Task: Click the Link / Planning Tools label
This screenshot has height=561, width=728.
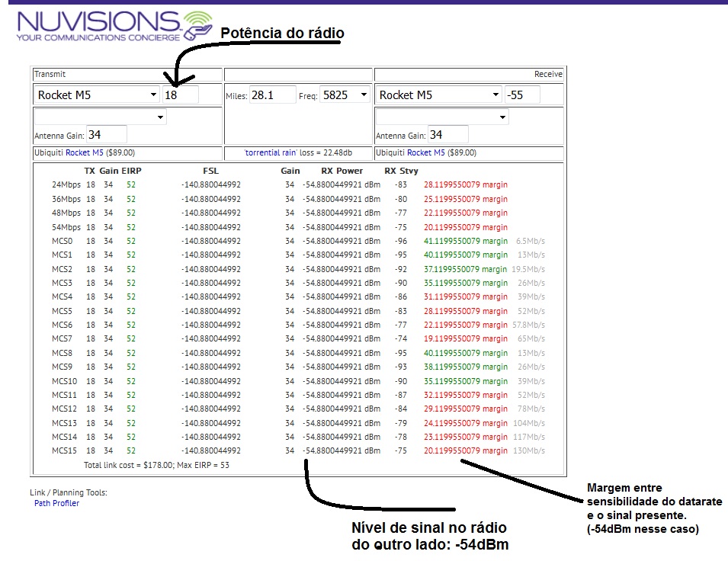Action: [x=69, y=492]
